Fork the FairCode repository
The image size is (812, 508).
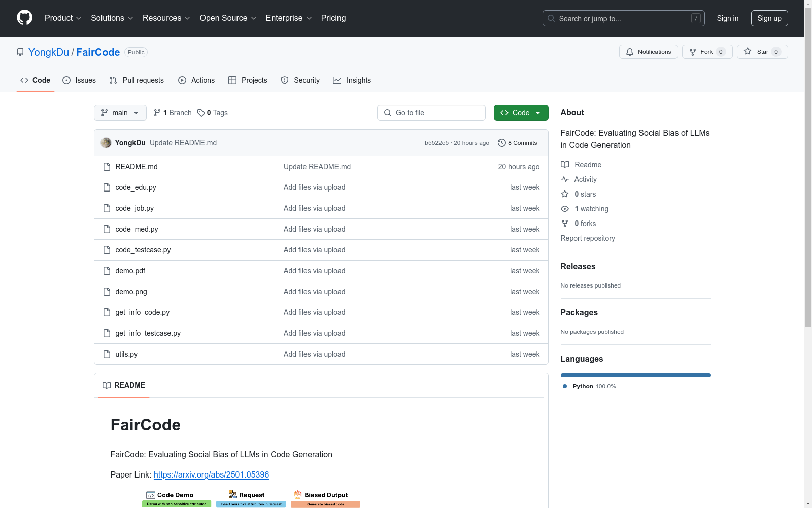[707, 52]
